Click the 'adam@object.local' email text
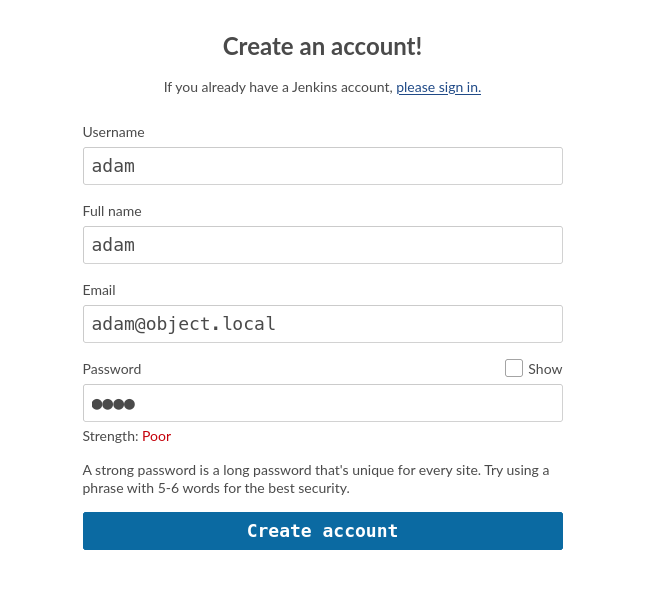This screenshot has width=667, height=615. point(183,324)
